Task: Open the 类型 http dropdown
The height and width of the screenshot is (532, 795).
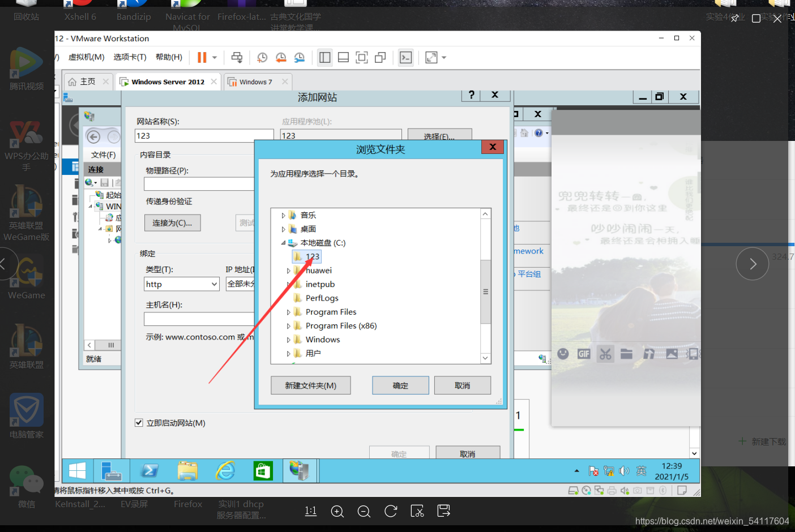Action: (182, 284)
